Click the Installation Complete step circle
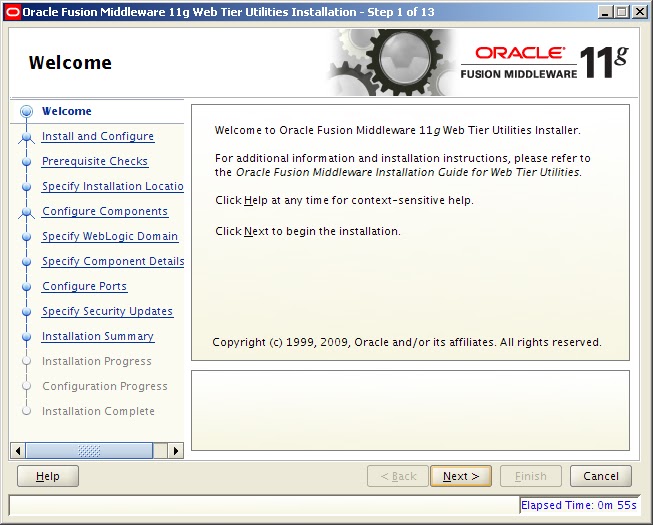653x525 pixels. 27,411
